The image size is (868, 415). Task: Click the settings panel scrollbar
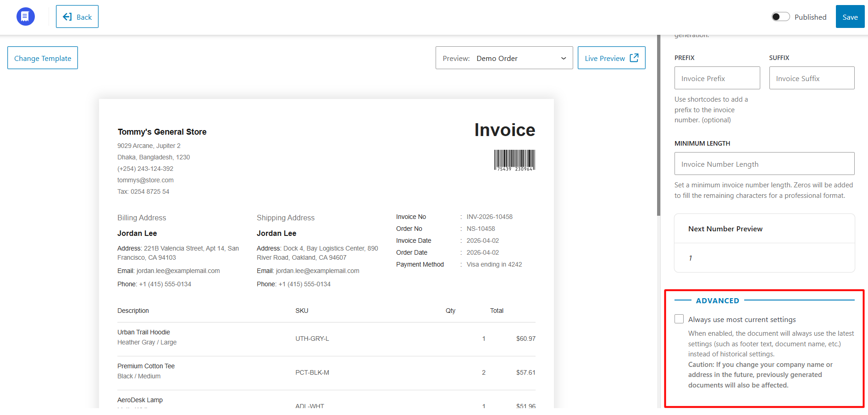click(659, 125)
